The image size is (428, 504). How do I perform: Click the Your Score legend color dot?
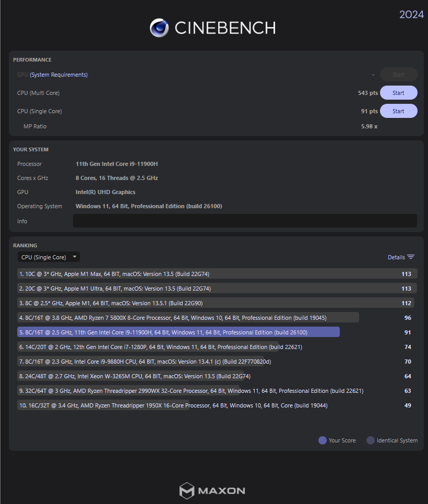[x=323, y=440]
